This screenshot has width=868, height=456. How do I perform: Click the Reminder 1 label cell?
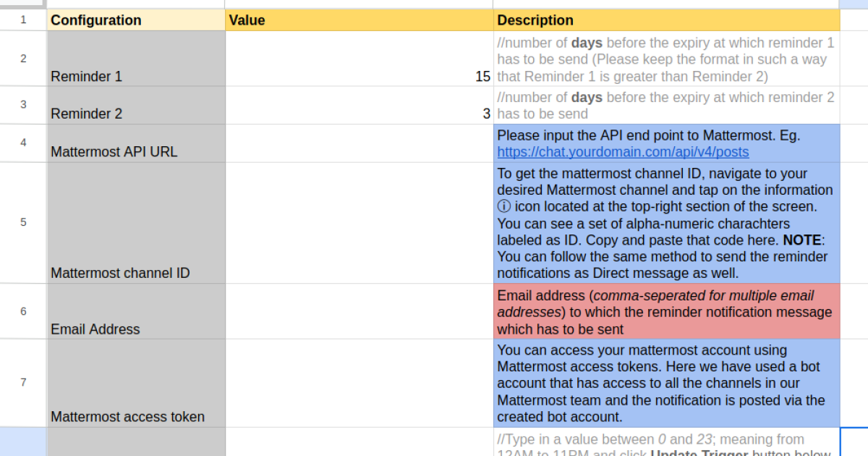(136, 59)
